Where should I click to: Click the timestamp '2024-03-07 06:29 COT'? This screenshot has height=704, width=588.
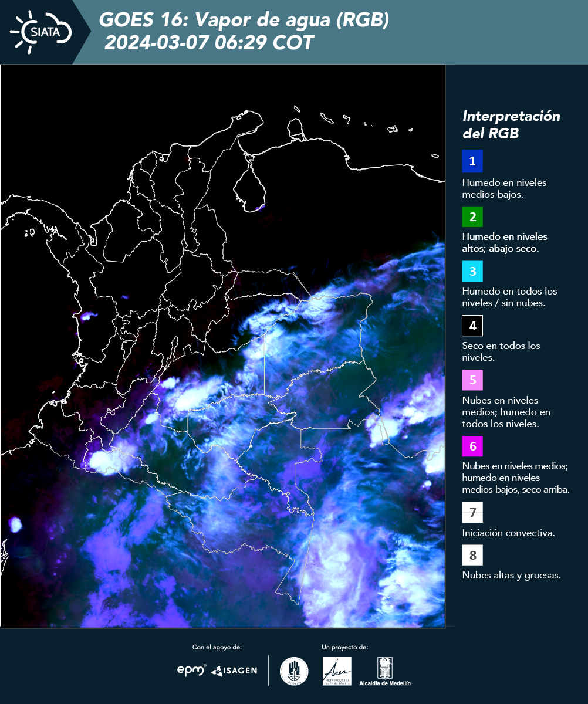pos(209,43)
